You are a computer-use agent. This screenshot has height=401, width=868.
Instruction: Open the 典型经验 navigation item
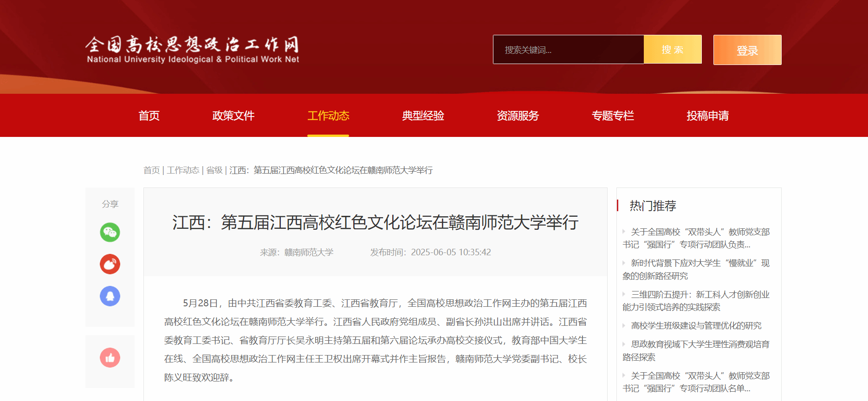tap(423, 116)
